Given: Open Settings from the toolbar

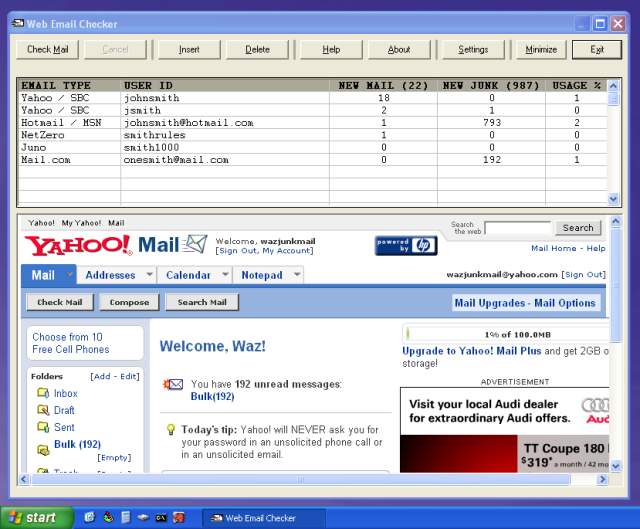Looking at the screenshot, I should pyautogui.click(x=473, y=49).
